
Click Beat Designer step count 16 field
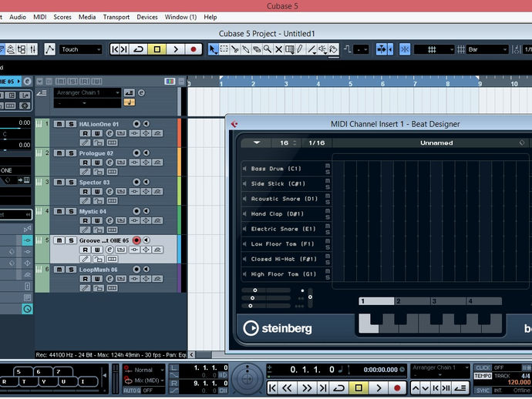pos(285,142)
